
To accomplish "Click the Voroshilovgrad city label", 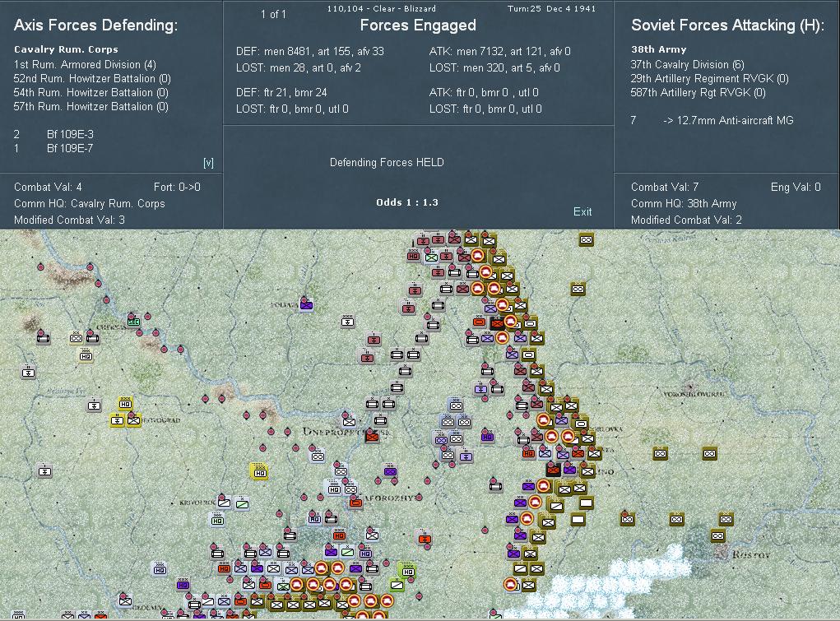I will coord(694,394).
